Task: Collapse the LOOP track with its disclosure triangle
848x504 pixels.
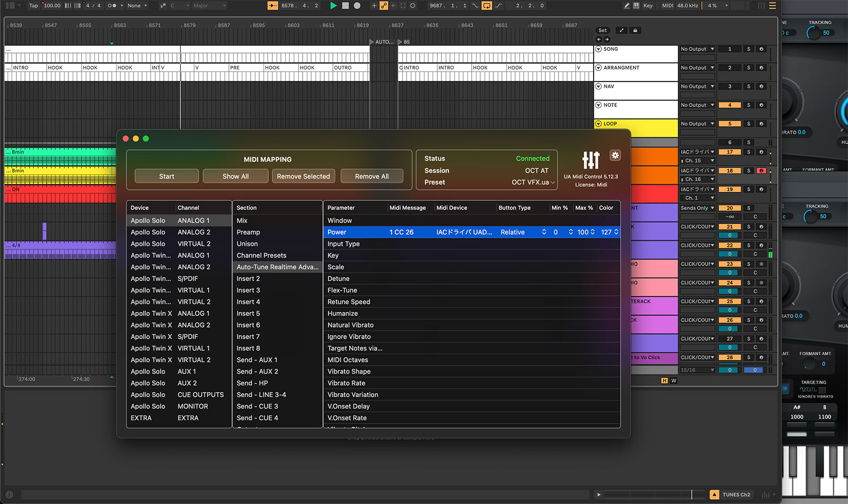Action: tap(598, 123)
